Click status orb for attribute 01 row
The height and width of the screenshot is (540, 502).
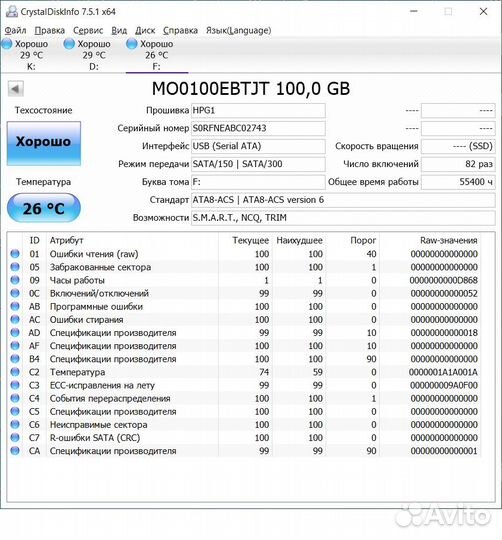coord(15,254)
